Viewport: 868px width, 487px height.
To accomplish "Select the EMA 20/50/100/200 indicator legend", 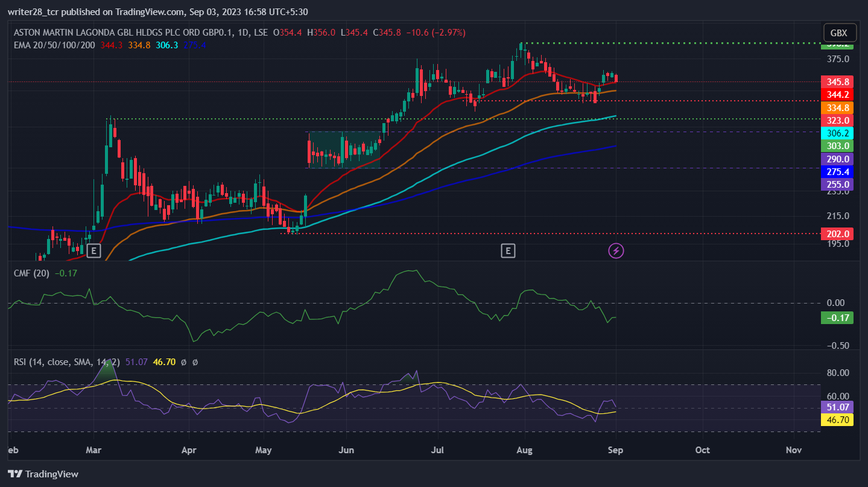I will [x=54, y=45].
